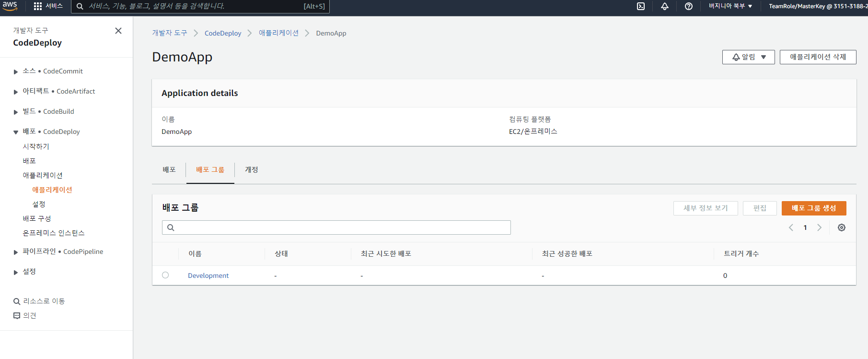This screenshot has width=868, height=359.
Task: Open 시작하기 in the sidebar
Action: tap(36, 146)
